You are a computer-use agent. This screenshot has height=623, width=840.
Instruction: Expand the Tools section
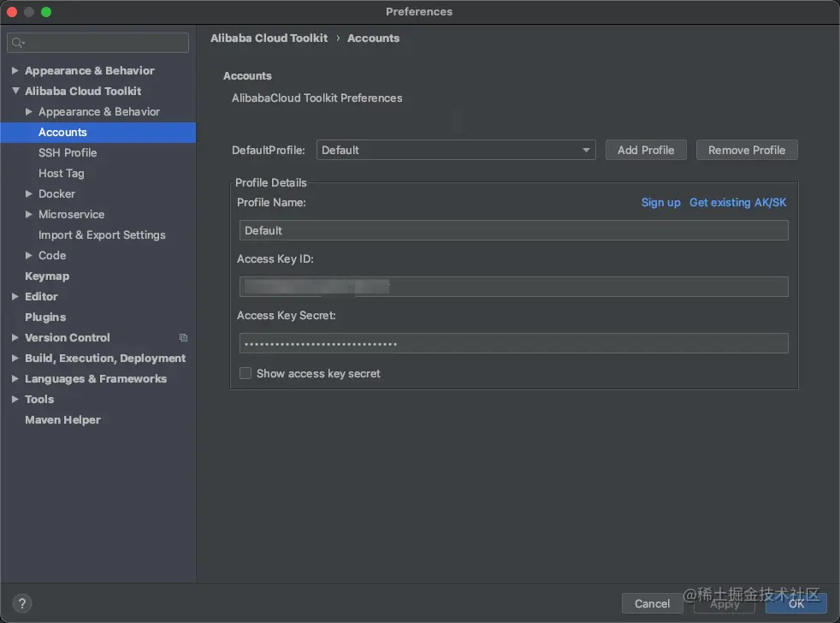tap(15, 399)
